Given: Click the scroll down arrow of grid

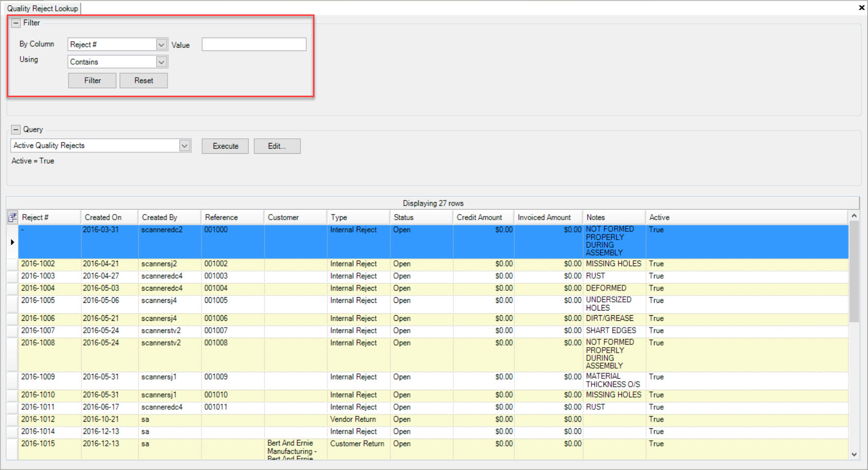Looking at the screenshot, I should pos(854,455).
